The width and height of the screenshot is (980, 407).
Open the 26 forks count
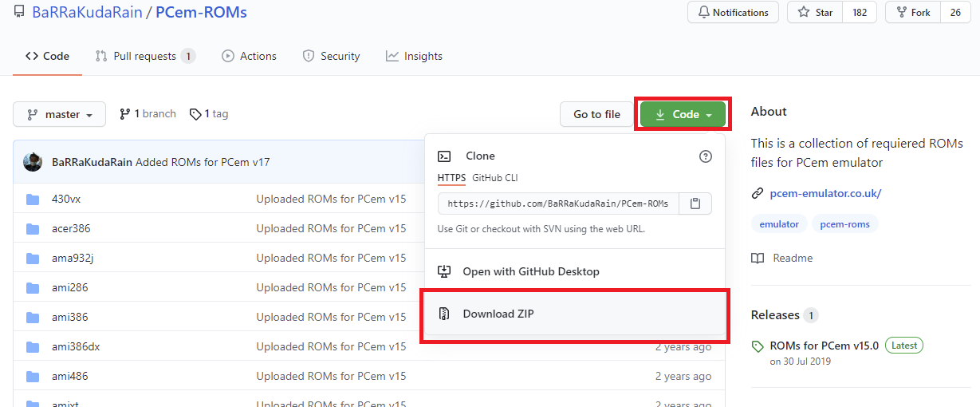point(954,12)
